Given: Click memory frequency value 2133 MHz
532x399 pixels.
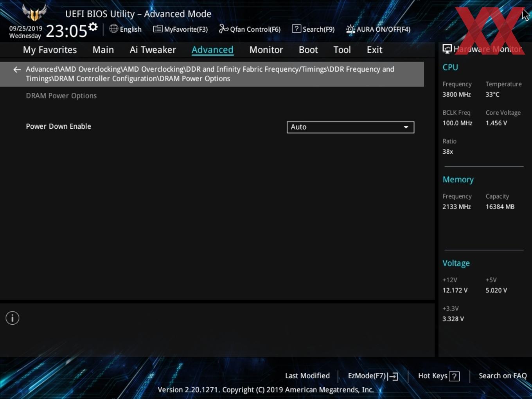Looking at the screenshot, I should 457,207.
